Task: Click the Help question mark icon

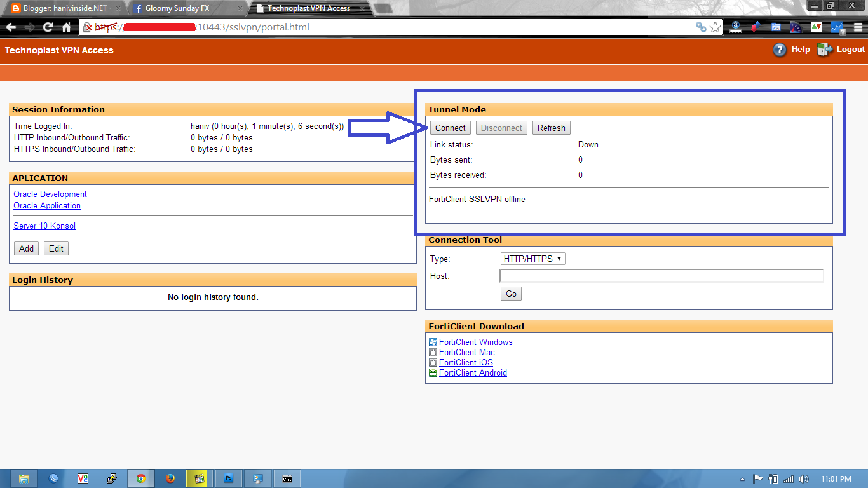Action: pos(780,50)
